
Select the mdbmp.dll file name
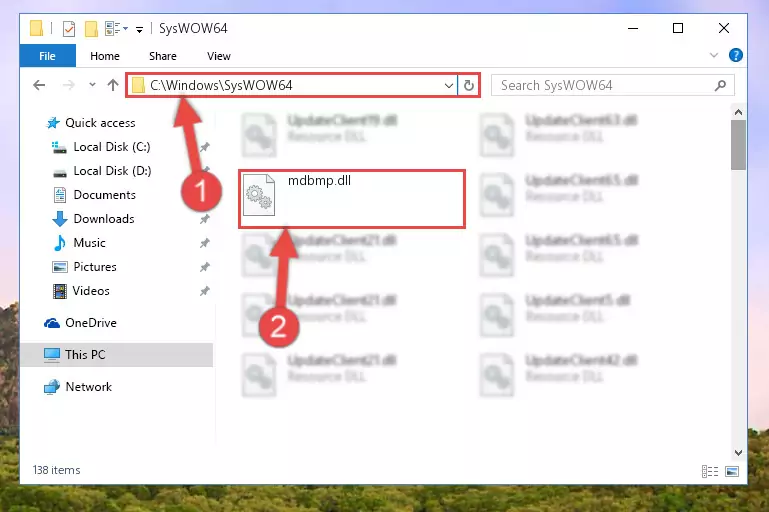[x=319, y=180]
